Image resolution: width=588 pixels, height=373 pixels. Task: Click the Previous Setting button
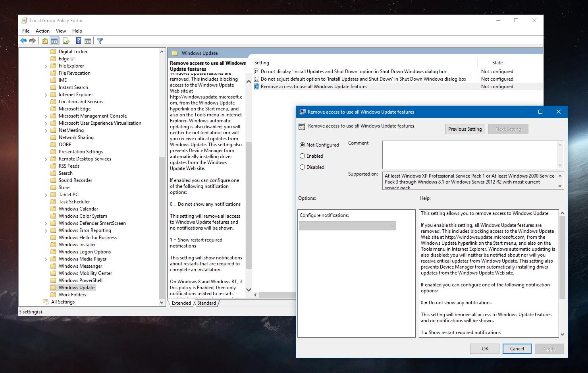click(465, 129)
